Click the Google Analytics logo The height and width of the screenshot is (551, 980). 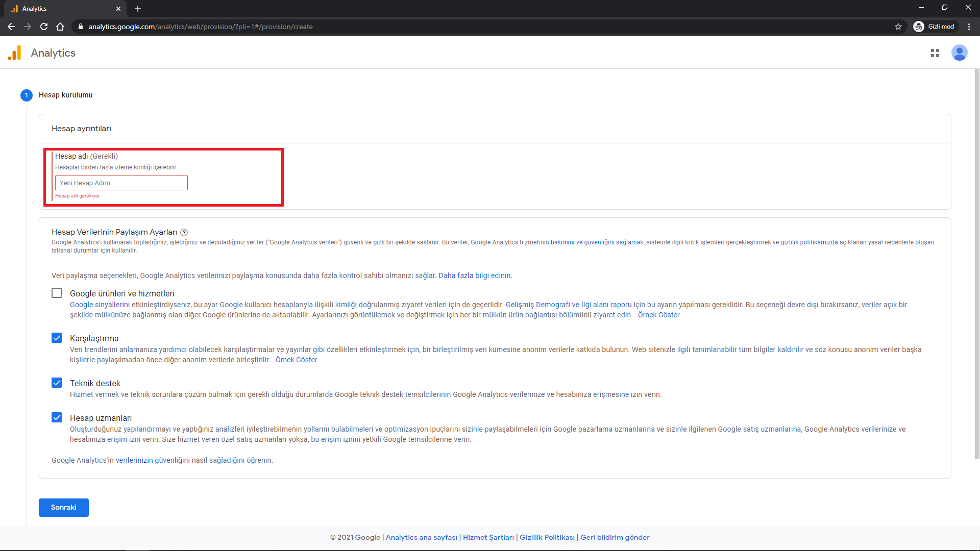[x=15, y=53]
